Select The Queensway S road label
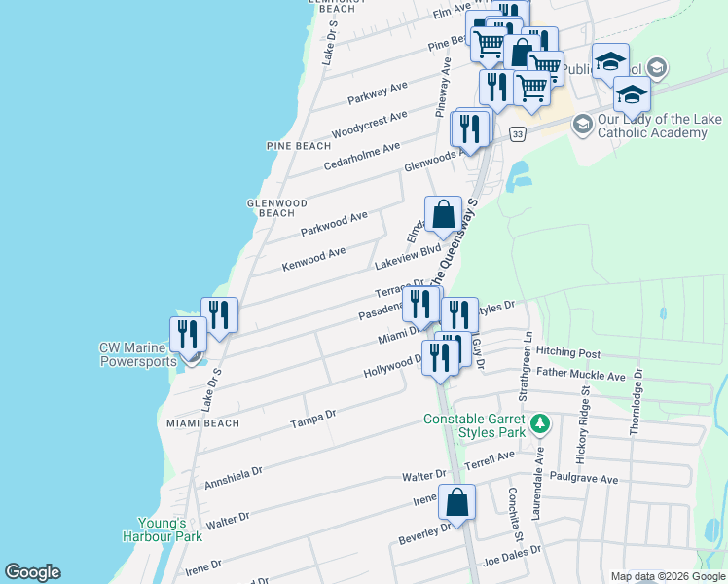The image size is (728, 584). click(455, 242)
